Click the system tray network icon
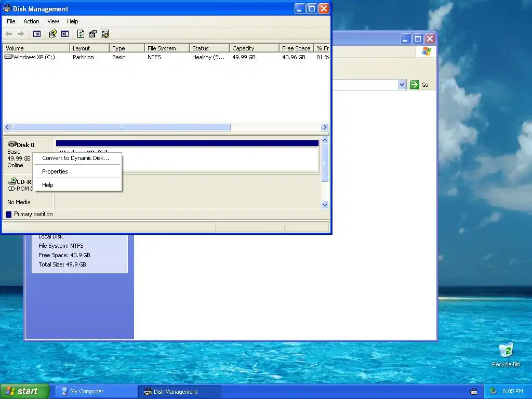This screenshot has height=399, width=532. coord(494,392)
